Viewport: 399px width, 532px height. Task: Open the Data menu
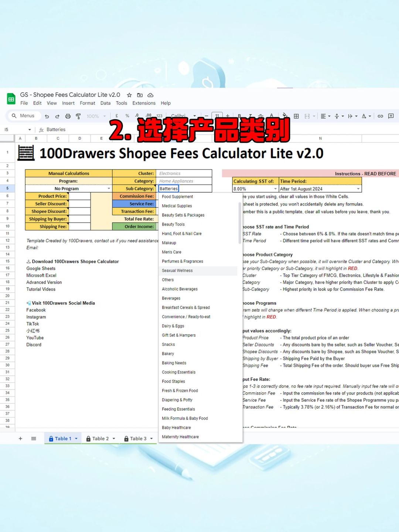click(x=105, y=103)
